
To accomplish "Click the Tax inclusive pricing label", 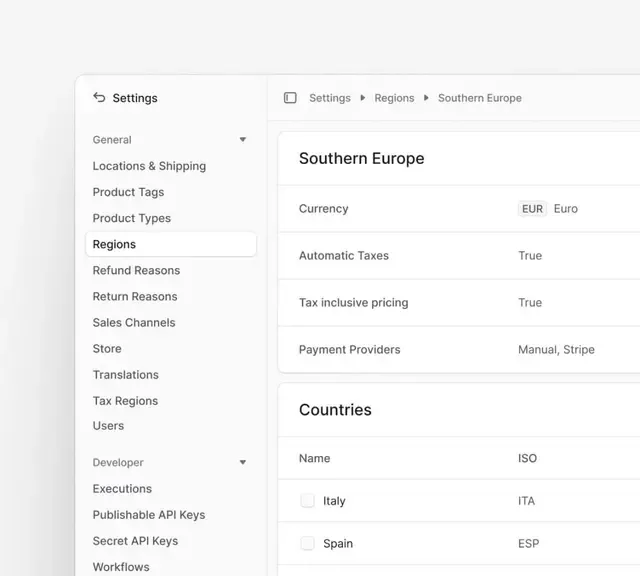I will click(353, 302).
